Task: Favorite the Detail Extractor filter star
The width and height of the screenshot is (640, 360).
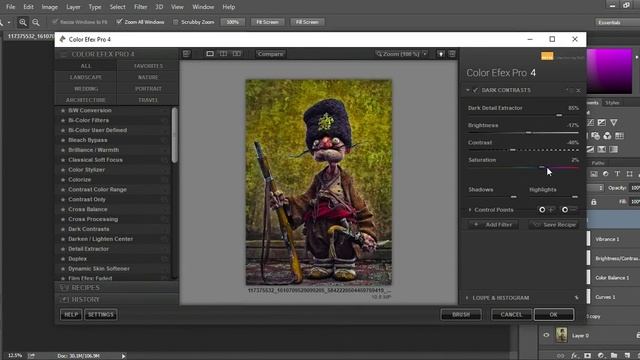Action: click(63, 249)
